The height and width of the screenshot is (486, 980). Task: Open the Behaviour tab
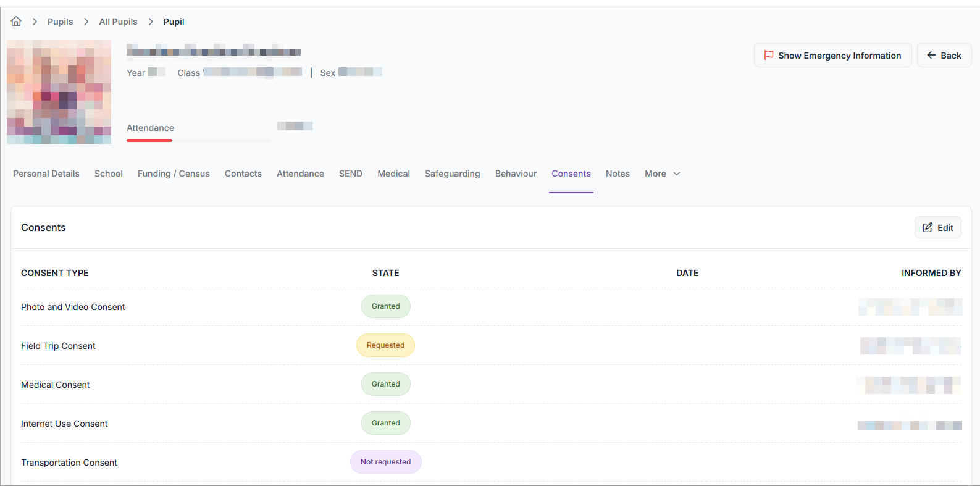(516, 174)
